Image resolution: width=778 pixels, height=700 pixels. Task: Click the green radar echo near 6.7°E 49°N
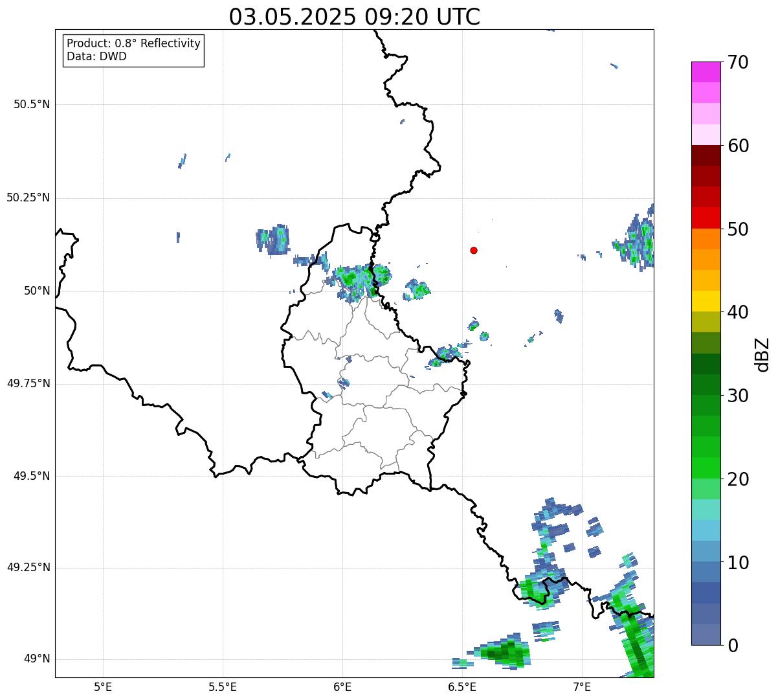(502, 652)
